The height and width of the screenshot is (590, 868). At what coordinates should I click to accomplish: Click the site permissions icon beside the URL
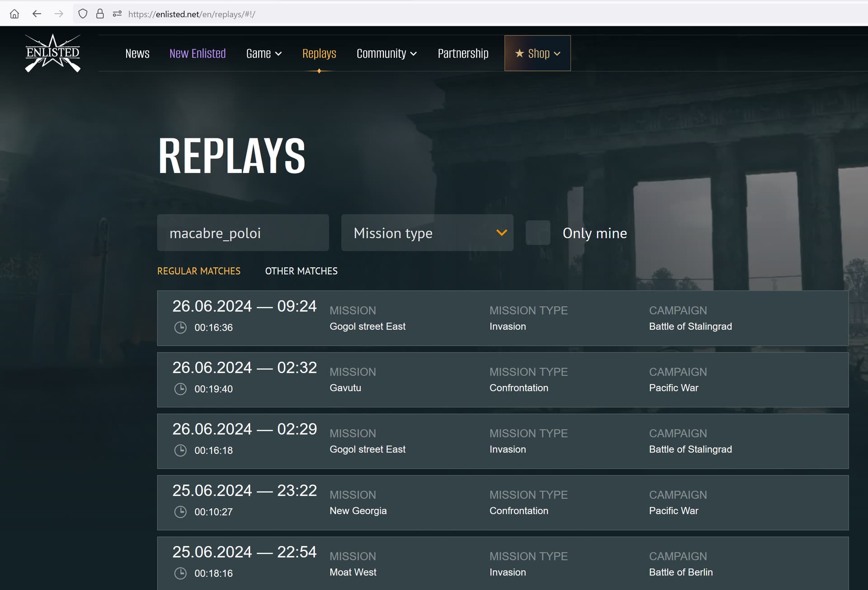[x=117, y=14]
